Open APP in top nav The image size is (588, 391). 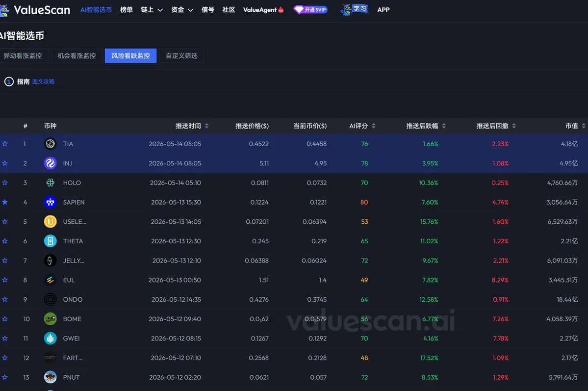pyautogui.click(x=383, y=10)
